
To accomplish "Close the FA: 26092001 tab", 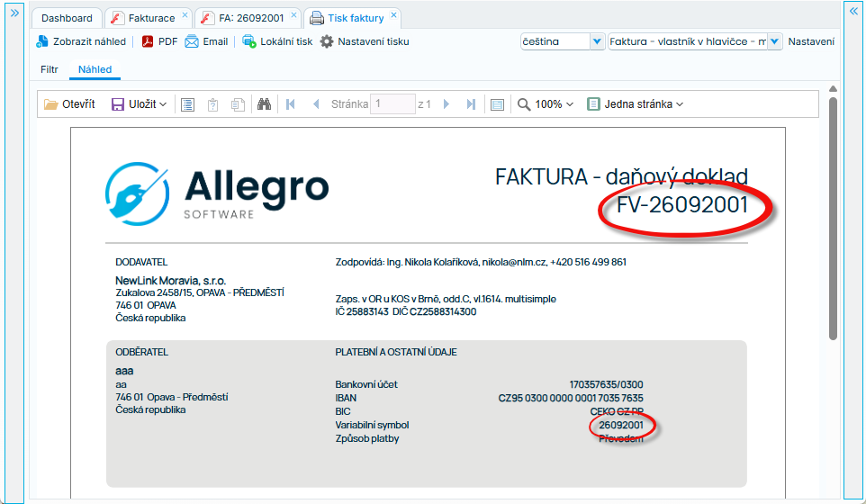I will coord(293,15).
